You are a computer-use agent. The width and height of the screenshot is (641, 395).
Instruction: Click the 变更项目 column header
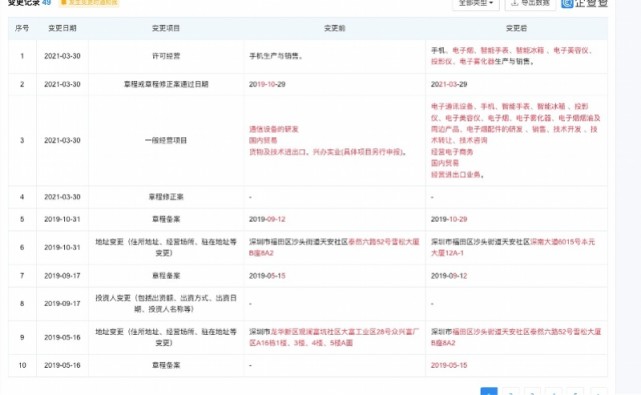(166, 28)
